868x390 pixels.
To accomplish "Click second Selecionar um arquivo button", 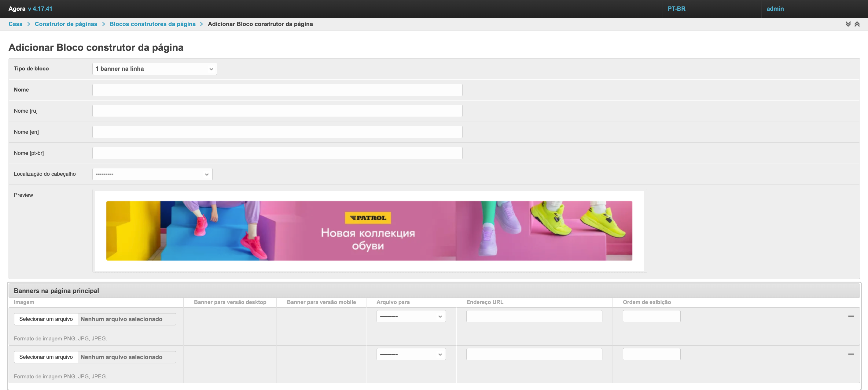I will coord(46,357).
